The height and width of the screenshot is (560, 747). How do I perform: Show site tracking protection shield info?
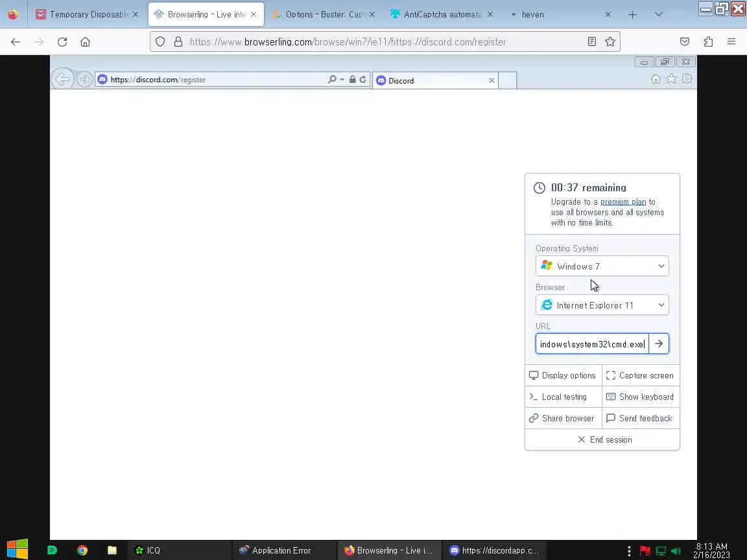tap(160, 42)
